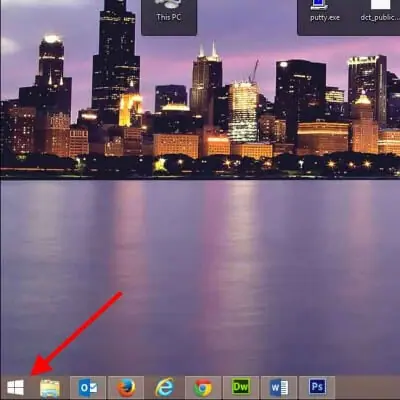
Task: Click the "dct_public..." file name label
Action: point(380,17)
